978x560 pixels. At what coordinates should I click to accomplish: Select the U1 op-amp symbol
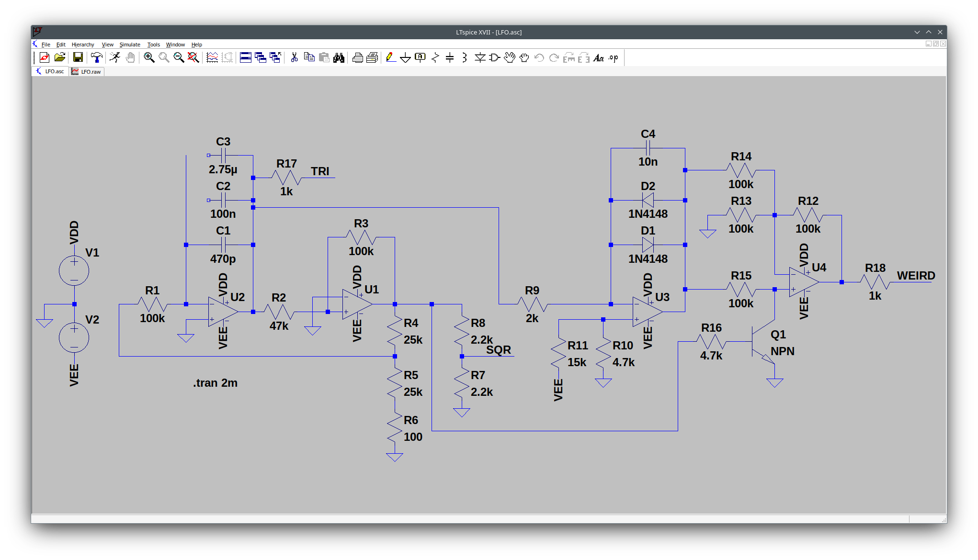pyautogui.click(x=357, y=304)
